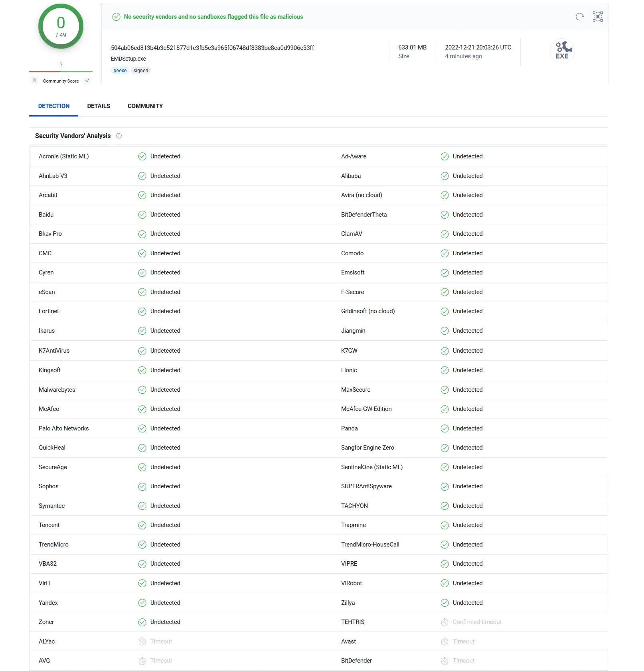Click the Security Vendors' Analysis heading
This screenshot has height=671, width=644.
tap(73, 136)
